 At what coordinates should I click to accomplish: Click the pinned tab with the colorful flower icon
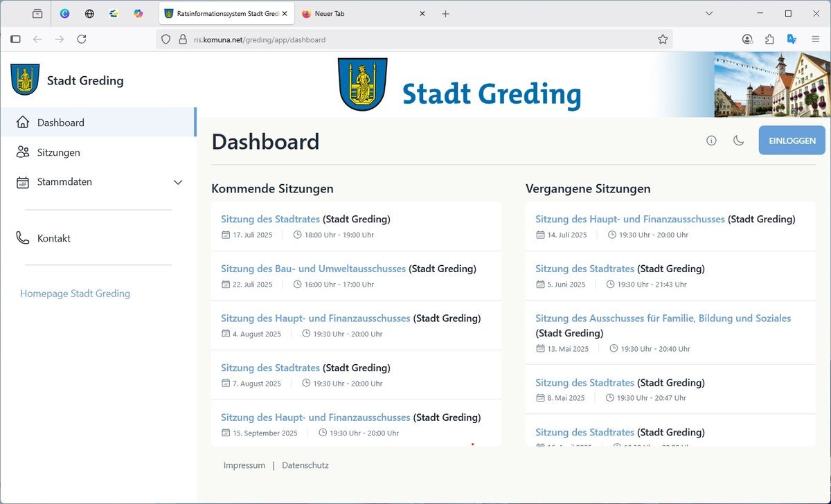click(138, 14)
